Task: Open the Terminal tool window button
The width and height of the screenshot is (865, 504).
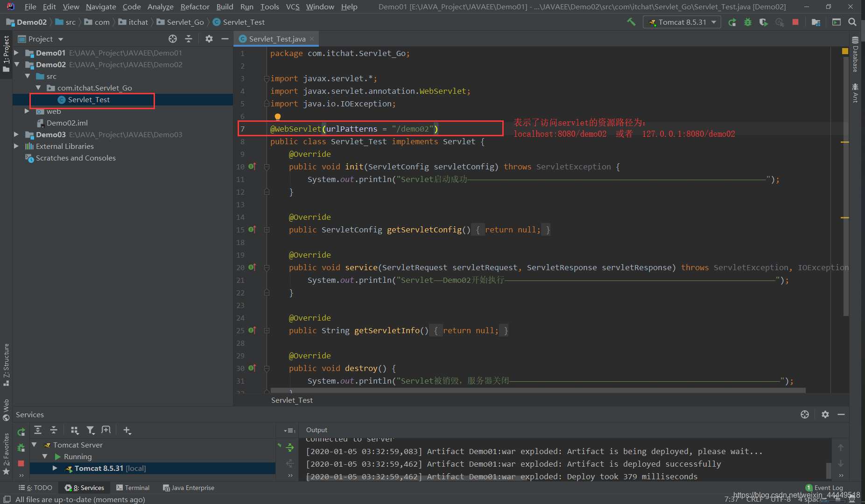Action: pyautogui.click(x=133, y=488)
